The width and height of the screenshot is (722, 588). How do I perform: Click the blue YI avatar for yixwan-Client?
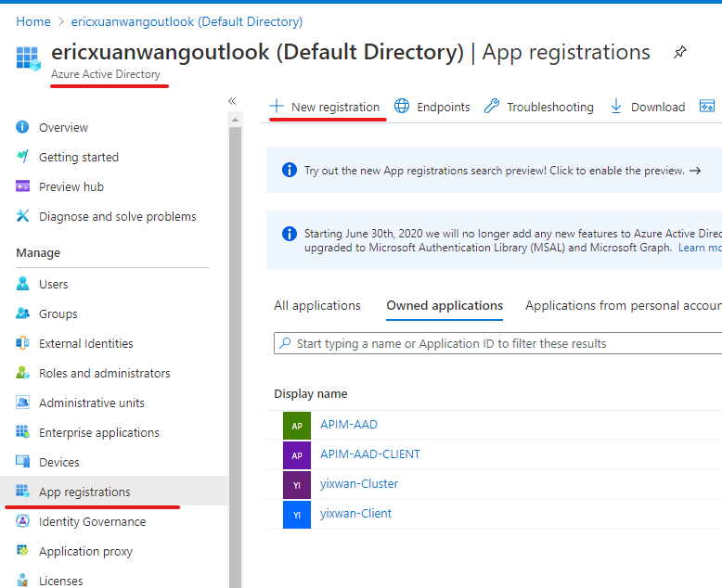[x=297, y=515]
